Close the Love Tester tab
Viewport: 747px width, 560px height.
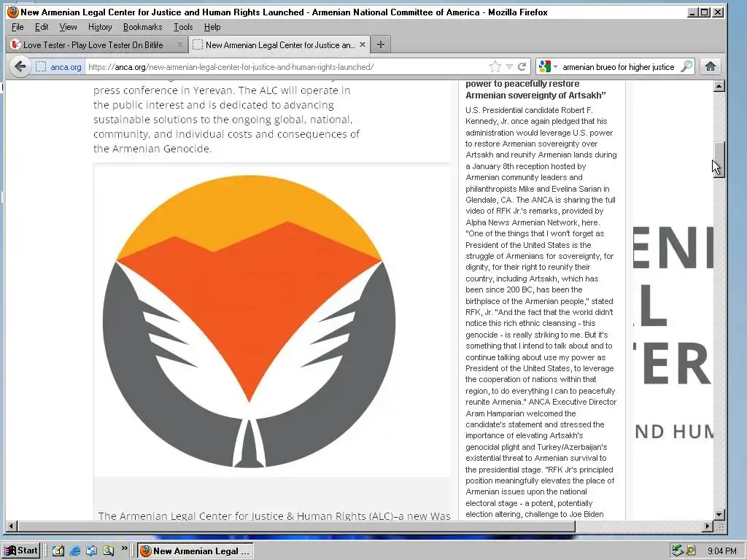[179, 44]
